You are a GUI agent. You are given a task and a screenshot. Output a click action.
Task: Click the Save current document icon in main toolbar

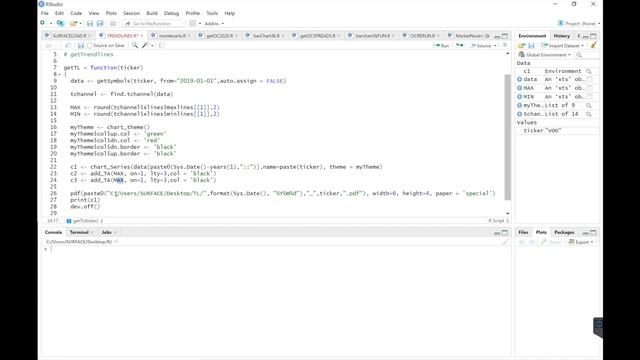pos(90,23)
